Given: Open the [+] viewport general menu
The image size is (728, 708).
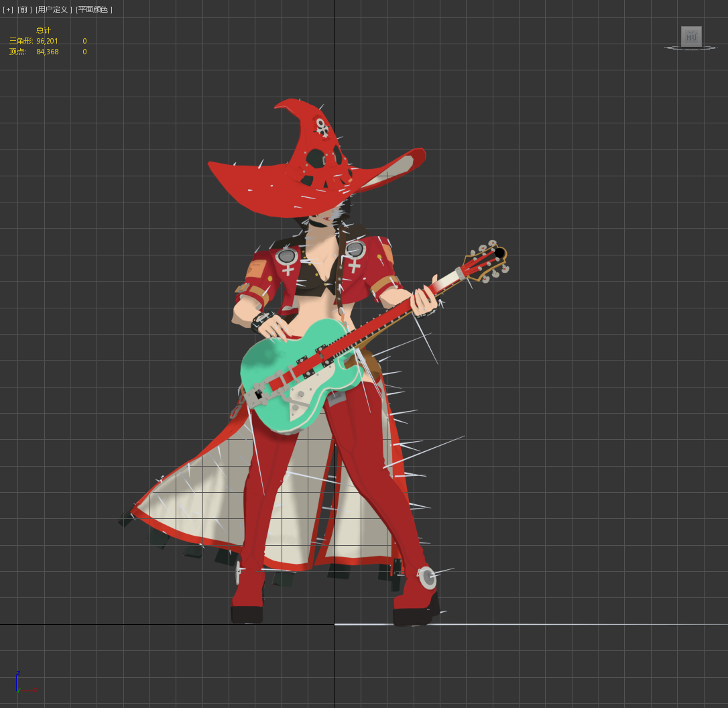Looking at the screenshot, I should [8, 9].
